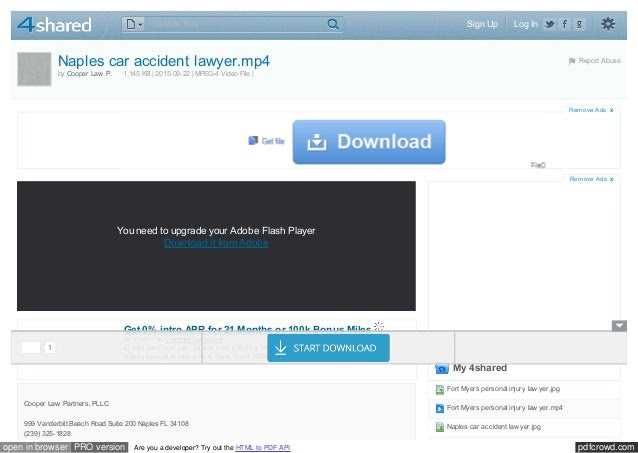
Task: Log in with the Facebook icon
Action: pyautogui.click(x=565, y=24)
